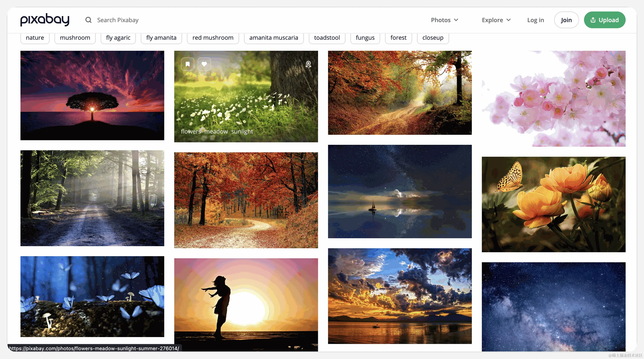The width and height of the screenshot is (644, 359).
Task: Click the search magnifier icon
Action: click(x=88, y=20)
